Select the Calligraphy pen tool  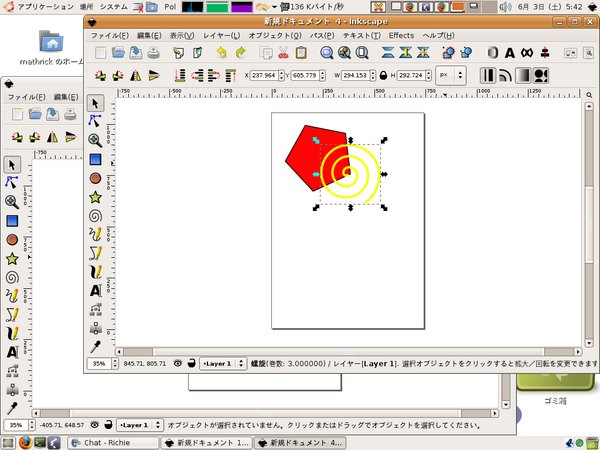pyautogui.click(x=95, y=271)
